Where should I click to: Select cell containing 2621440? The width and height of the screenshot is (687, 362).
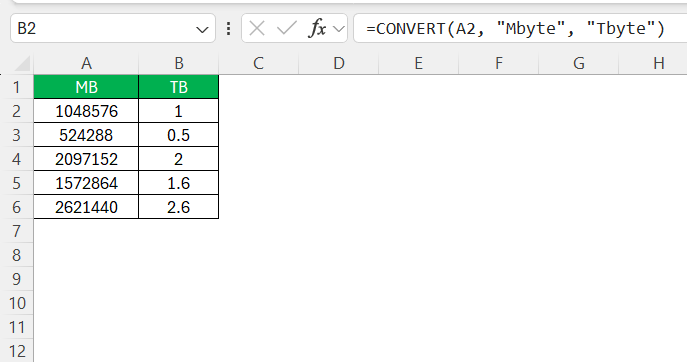click(x=86, y=207)
